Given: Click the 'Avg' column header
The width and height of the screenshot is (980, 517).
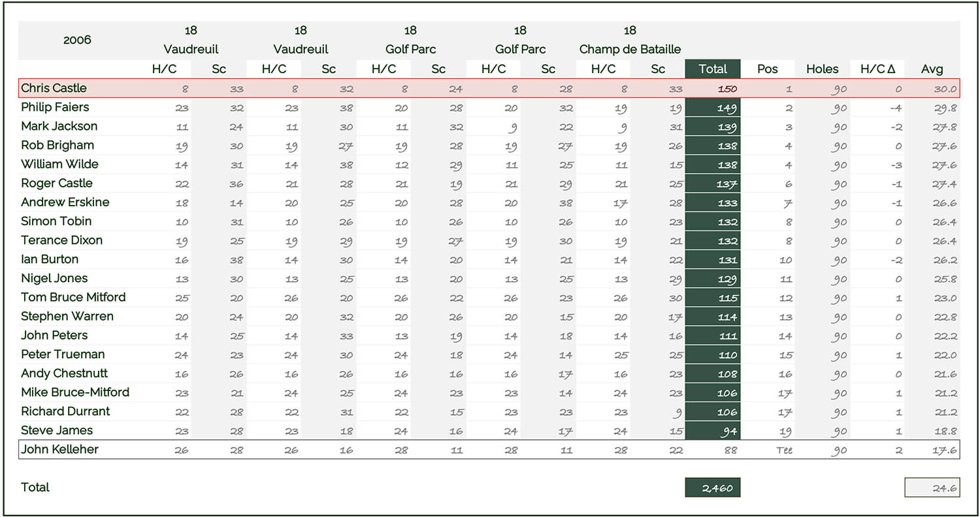Looking at the screenshot, I should pyautogui.click(x=932, y=69).
